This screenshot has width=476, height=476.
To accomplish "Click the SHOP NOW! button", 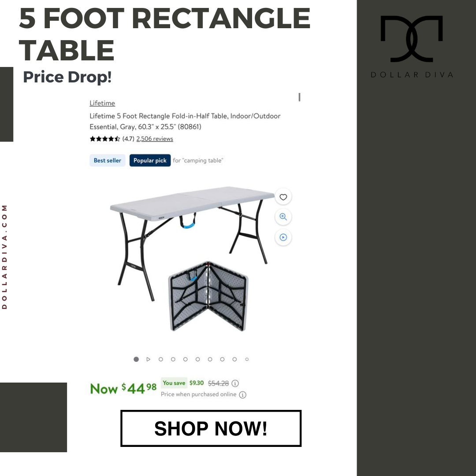I will 211,428.
